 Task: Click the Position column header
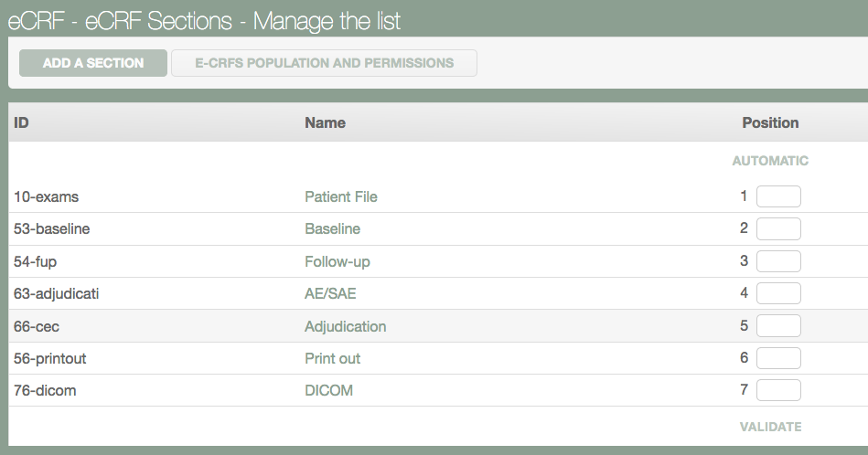click(770, 122)
